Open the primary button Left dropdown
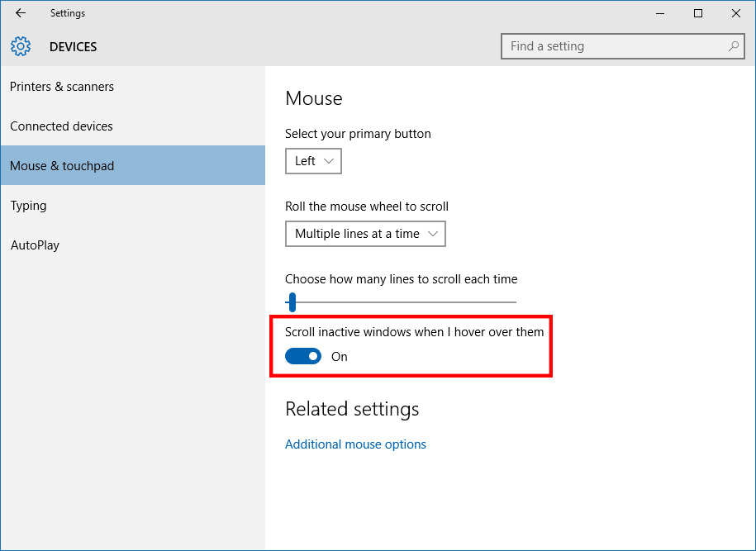 (x=313, y=161)
